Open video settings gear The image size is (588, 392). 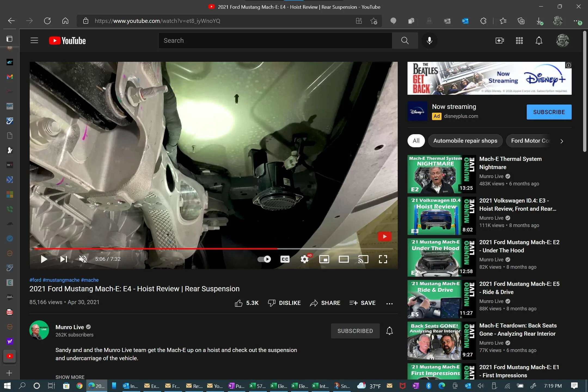[305, 259]
